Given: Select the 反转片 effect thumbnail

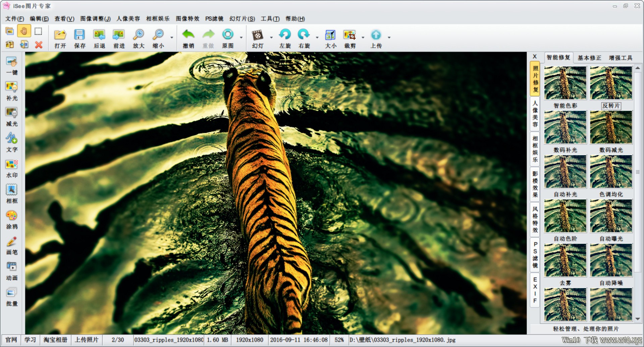Looking at the screenshot, I should [611, 83].
